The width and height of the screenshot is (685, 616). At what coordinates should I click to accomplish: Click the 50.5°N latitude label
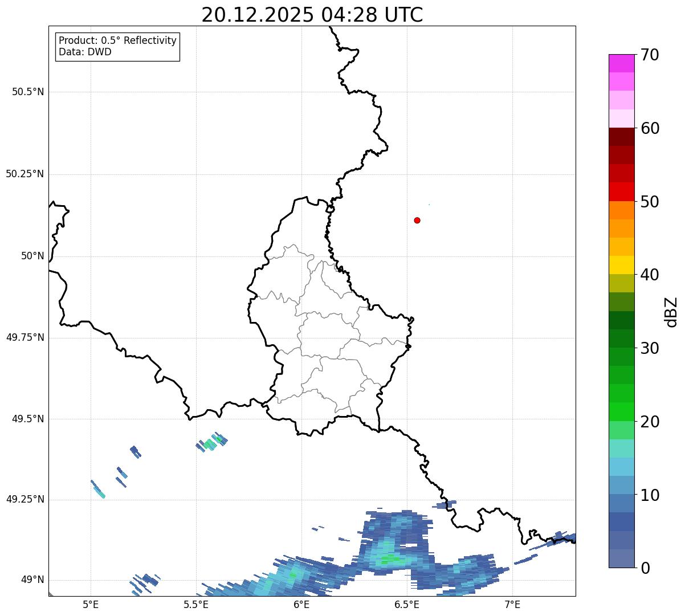click(x=28, y=92)
